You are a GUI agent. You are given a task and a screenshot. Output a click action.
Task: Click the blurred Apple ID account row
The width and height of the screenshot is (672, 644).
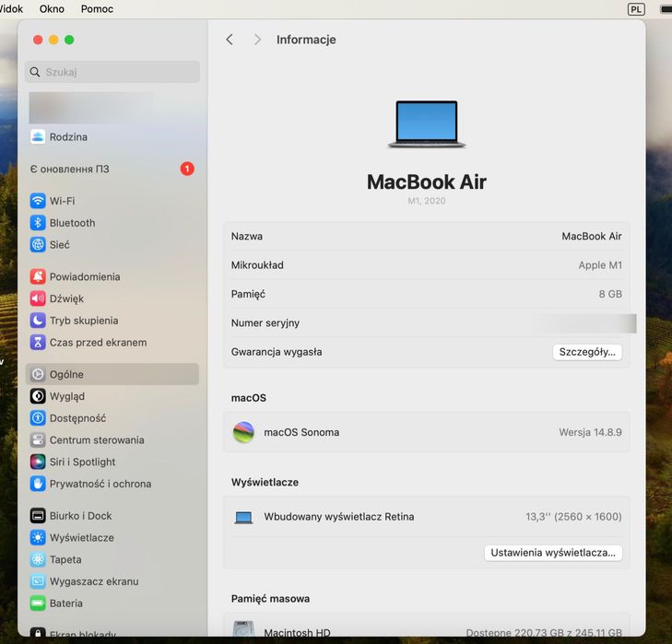click(x=91, y=107)
